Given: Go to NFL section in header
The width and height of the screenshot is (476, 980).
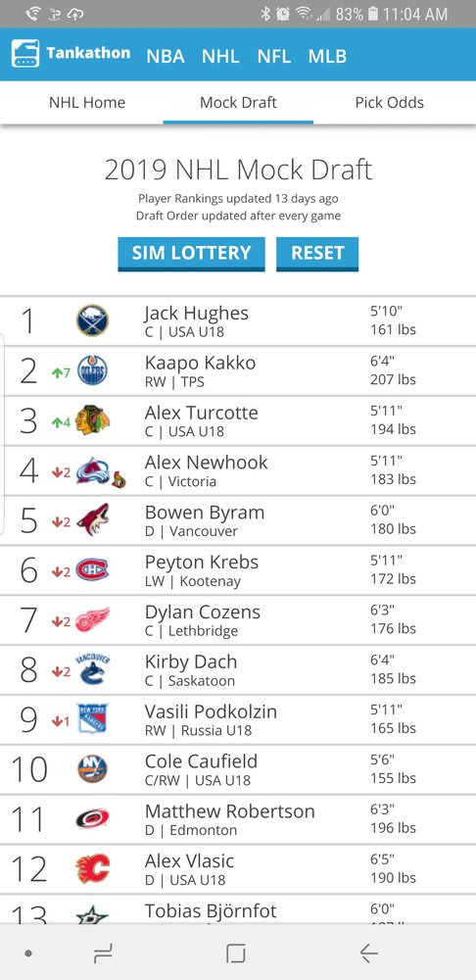Looking at the screenshot, I should point(273,56).
